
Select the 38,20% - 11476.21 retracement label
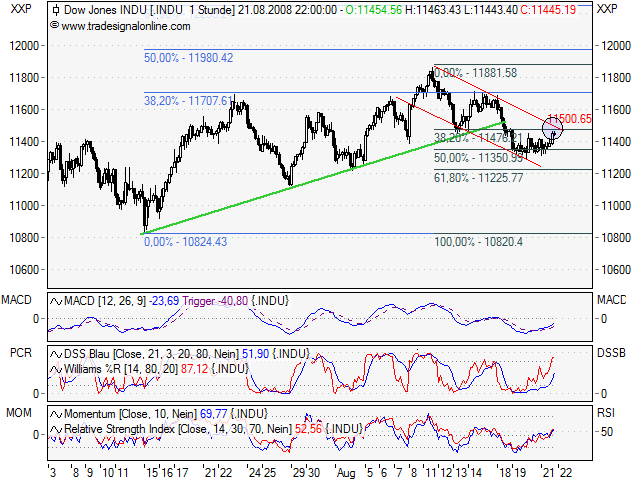click(478, 138)
